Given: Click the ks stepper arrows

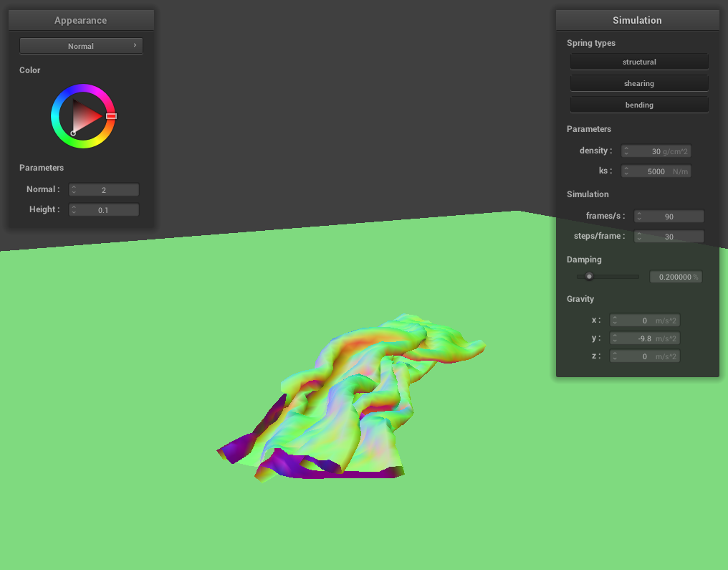Looking at the screenshot, I should [x=626, y=171].
